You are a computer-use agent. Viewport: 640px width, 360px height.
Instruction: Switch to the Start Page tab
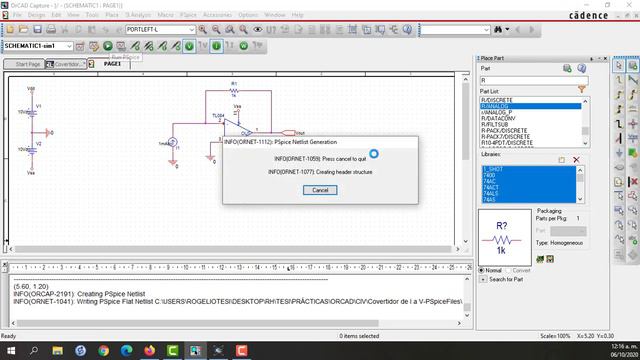(x=24, y=64)
